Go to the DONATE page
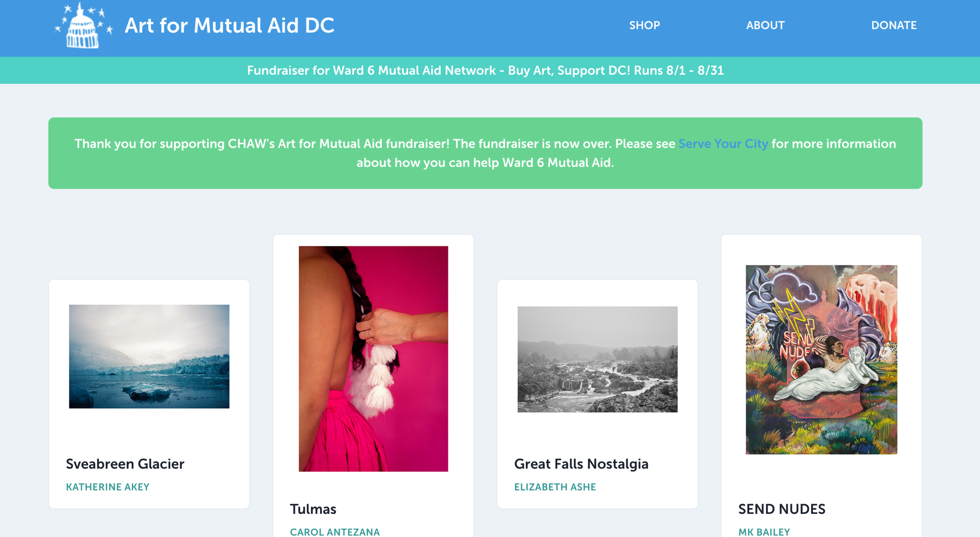 pyautogui.click(x=893, y=25)
